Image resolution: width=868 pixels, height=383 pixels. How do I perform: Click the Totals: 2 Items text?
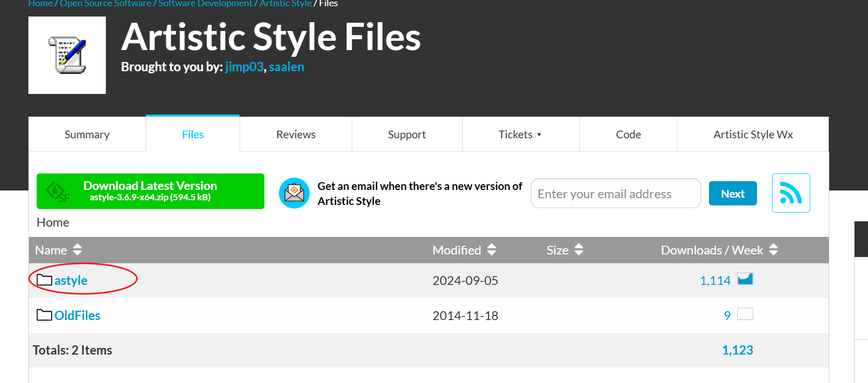click(72, 350)
